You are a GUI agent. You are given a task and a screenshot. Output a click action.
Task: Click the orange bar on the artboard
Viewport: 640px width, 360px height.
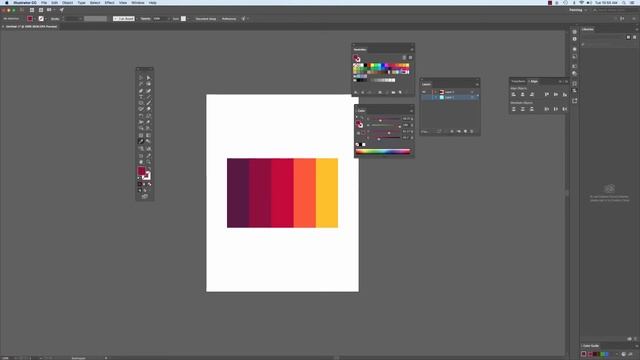(304, 193)
